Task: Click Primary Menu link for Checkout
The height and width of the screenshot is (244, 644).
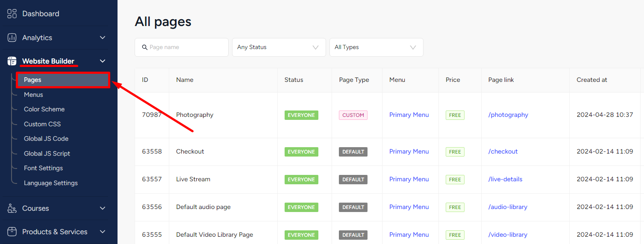Action: (409, 151)
